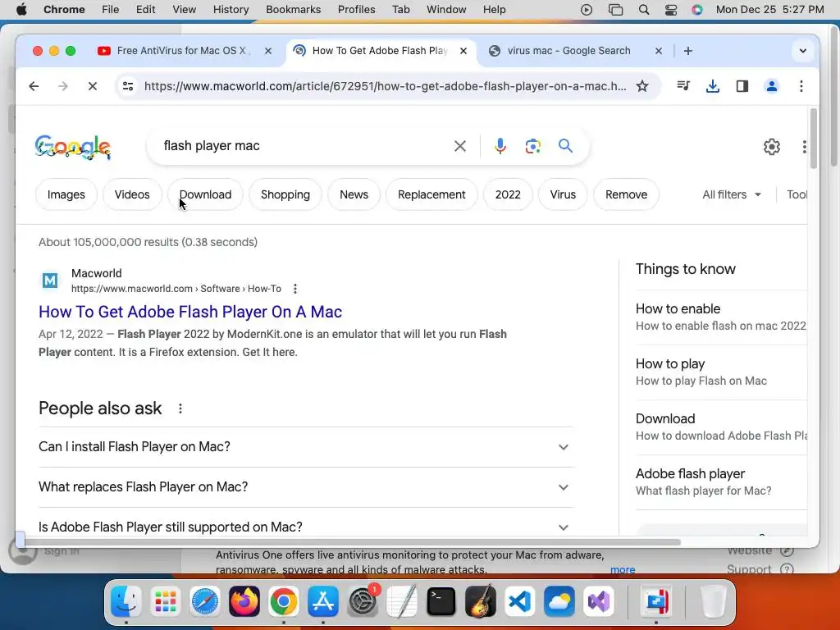Open How To Get Adobe Flash Player link
The width and height of the screenshot is (840, 630).
pyautogui.click(x=190, y=312)
